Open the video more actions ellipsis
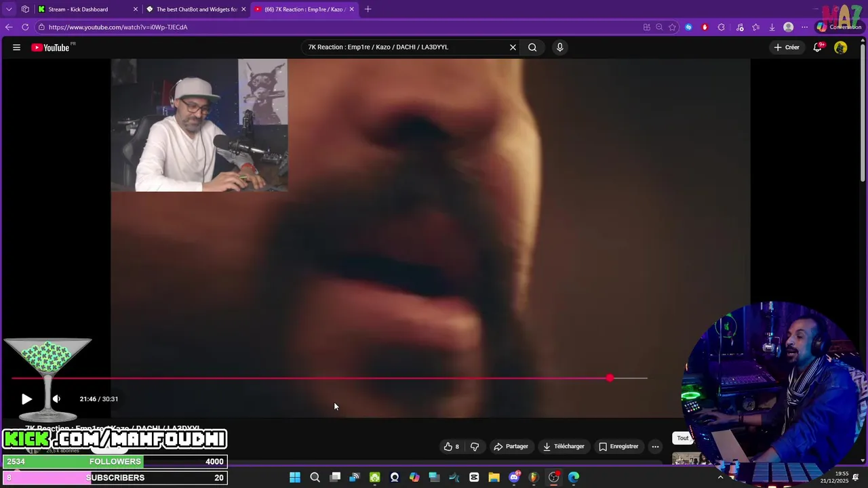 (655, 447)
